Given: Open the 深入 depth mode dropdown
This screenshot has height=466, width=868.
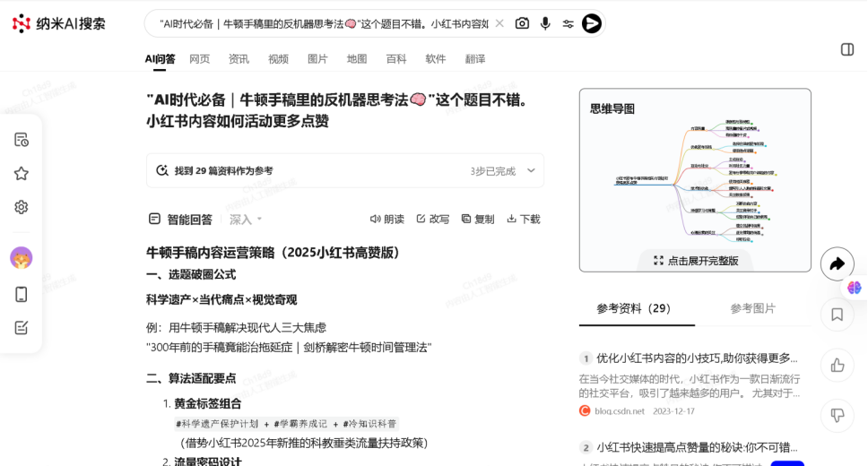Looking at the screenshot, I should (246, 219).
